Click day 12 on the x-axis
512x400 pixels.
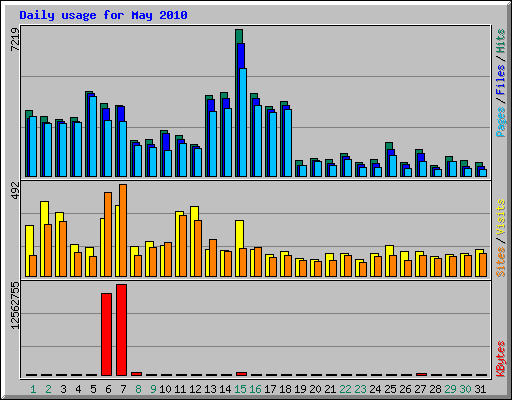point(195,389)
